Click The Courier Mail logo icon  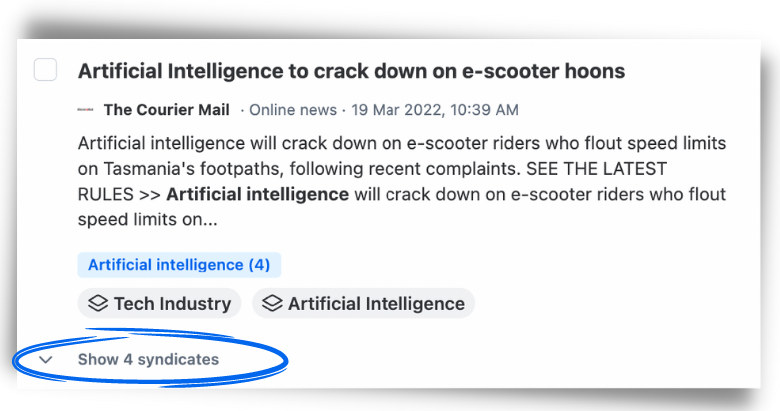86,109
